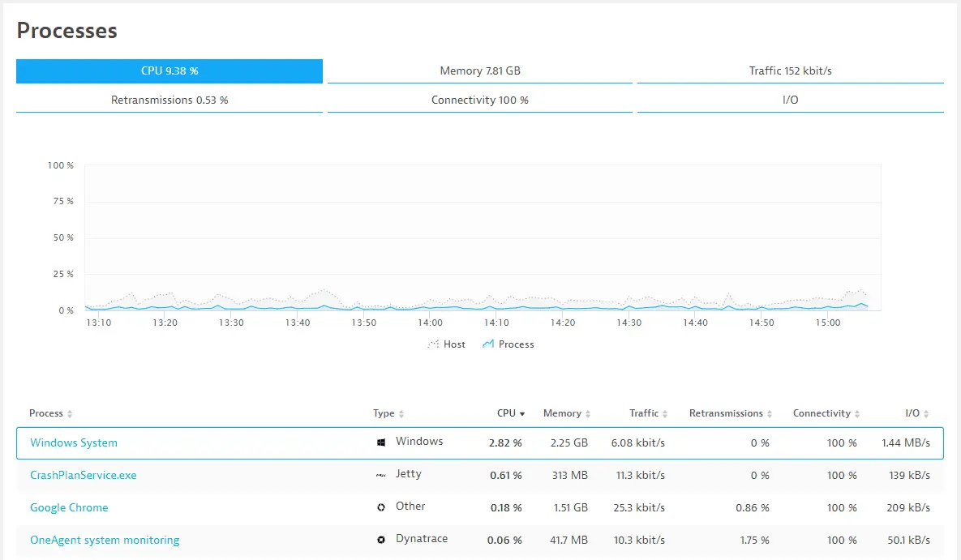Open the Traffic 152 kbit/s tab
The height and width of the screenshot is (560, 961).
point(791,71)
